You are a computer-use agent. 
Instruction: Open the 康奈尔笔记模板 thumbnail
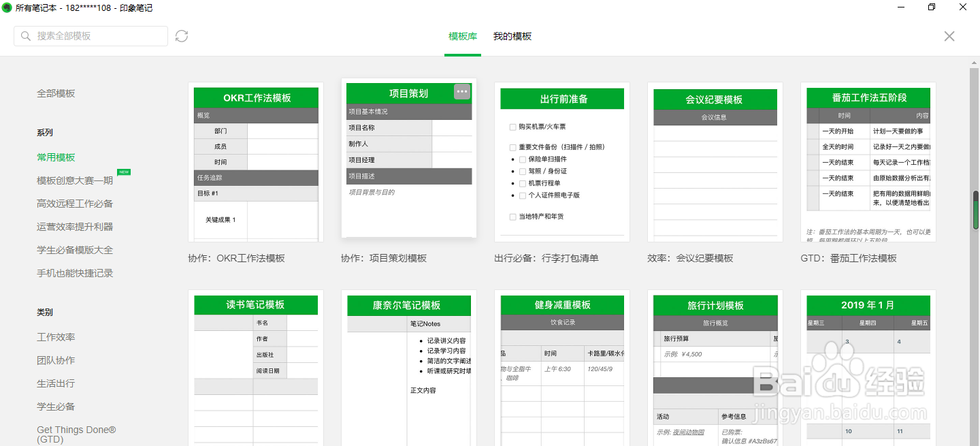click(409, 368)
